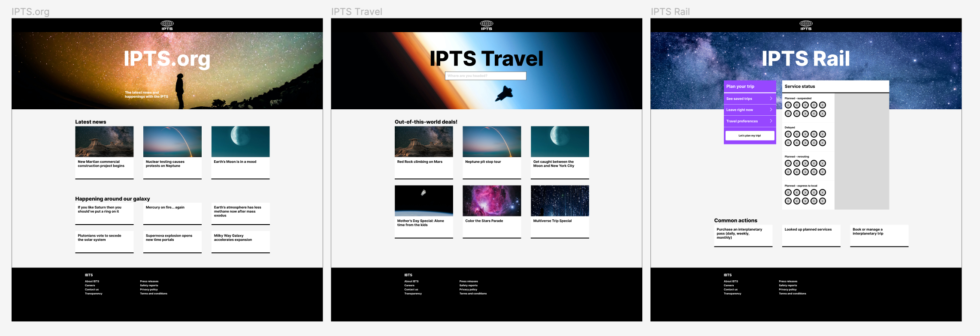Viewport: 980px width, 336px height.
Task: Open the Color the Stars Parade deal image
Action: [491, 201]
